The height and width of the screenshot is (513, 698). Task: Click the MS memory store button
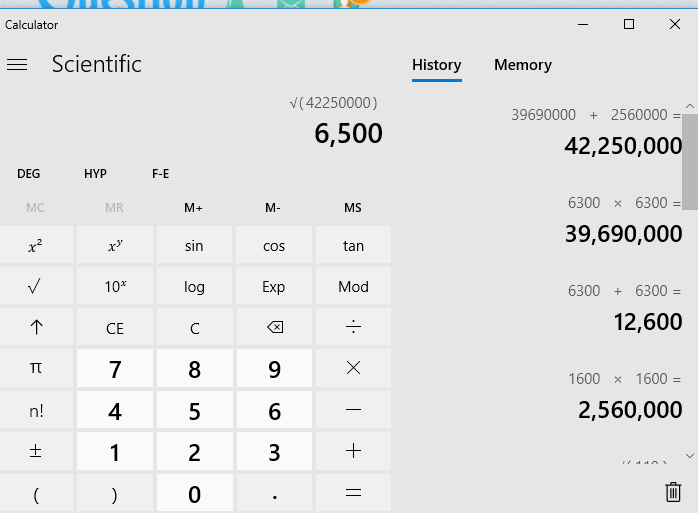353,208
